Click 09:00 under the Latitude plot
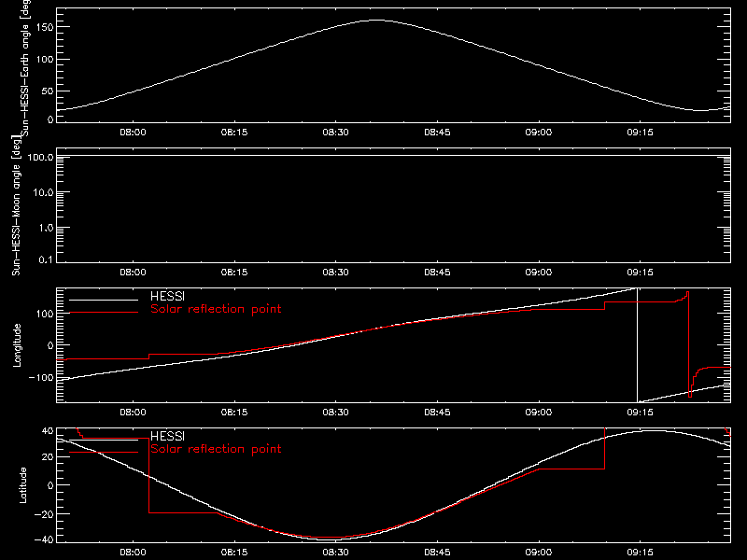Screen dimensions: 747x560 tap(539, 553)
